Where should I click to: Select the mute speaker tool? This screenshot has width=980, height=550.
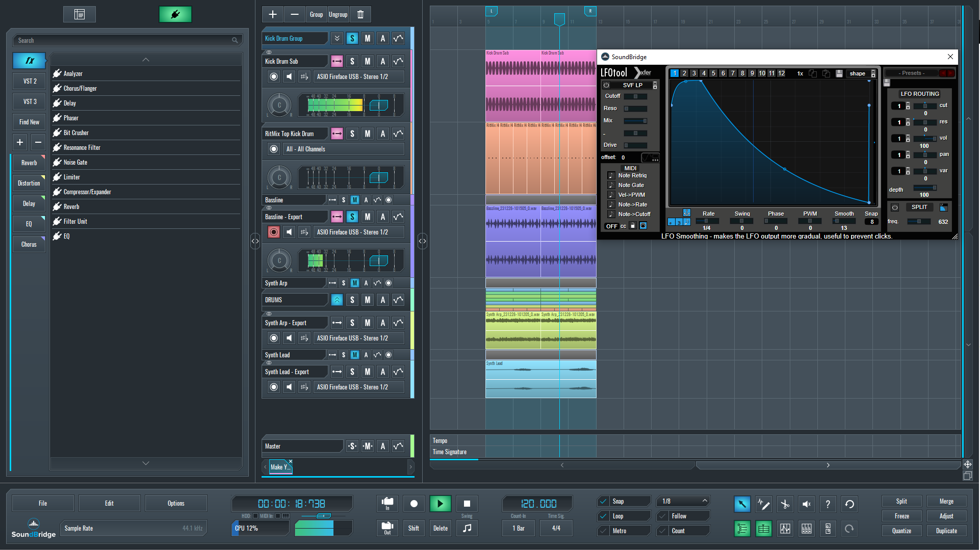pyautogui.click(x=806, y=504)
